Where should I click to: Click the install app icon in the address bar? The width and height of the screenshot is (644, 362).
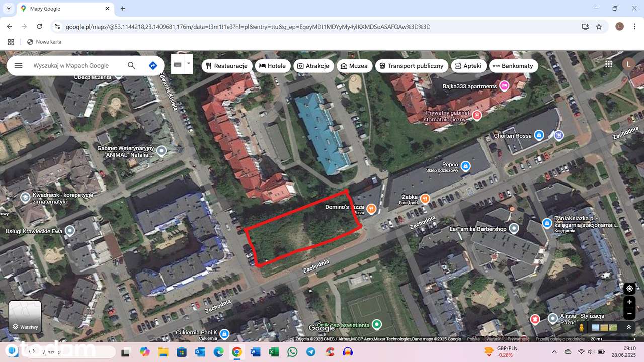[x=585, y=27]
